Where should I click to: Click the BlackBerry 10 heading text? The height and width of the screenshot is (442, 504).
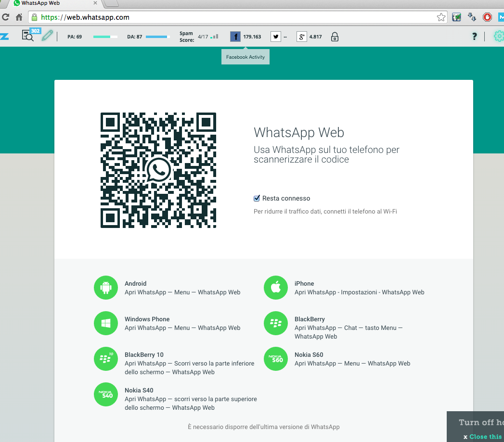(x=144, y=354)
